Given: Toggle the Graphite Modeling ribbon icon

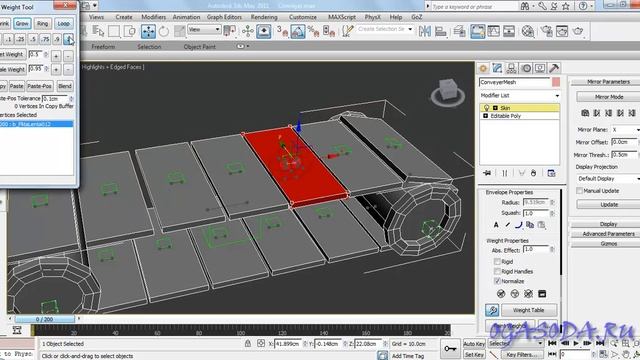Looking at the screenshot, I should [478, 31].
